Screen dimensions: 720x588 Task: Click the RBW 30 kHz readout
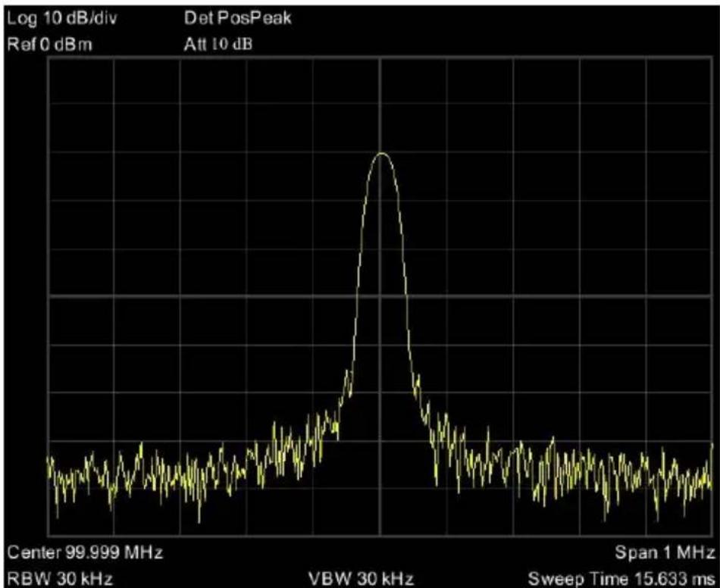click(60, 579)
